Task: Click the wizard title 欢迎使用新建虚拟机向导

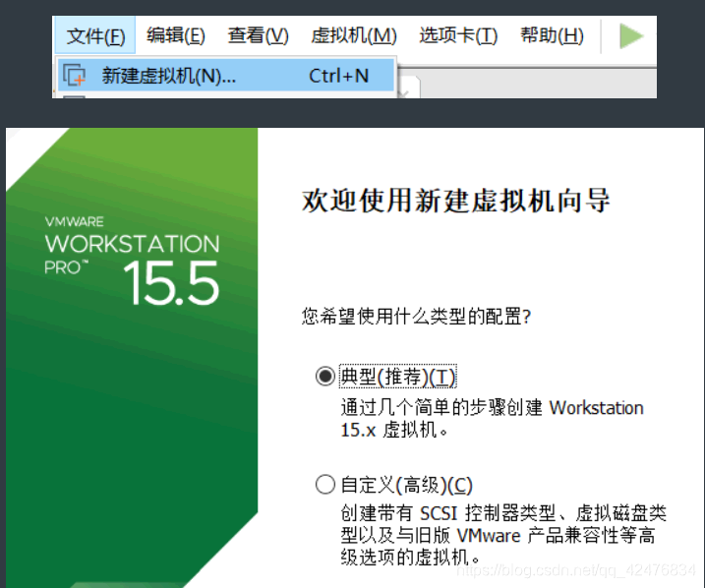Action: (455, 202)
